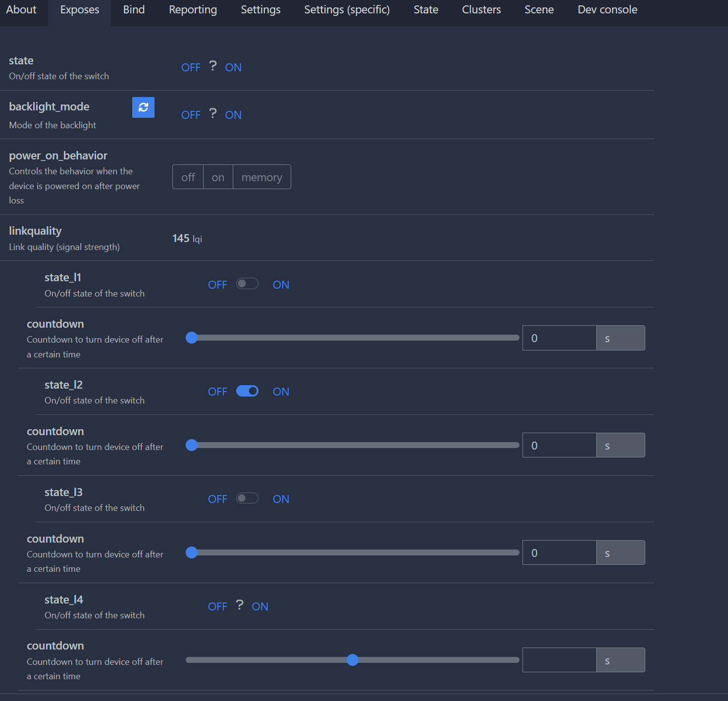Click ON for the state control
728x701 pixels.
233,67
